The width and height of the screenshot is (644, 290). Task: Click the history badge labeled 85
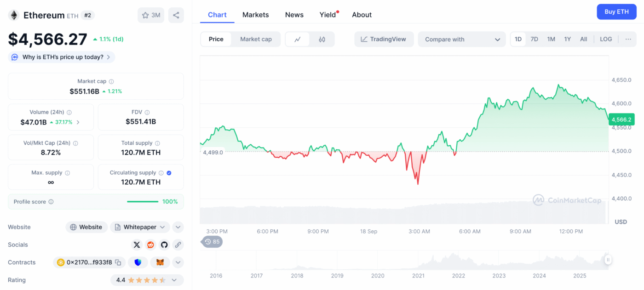[x=212, y=242]
